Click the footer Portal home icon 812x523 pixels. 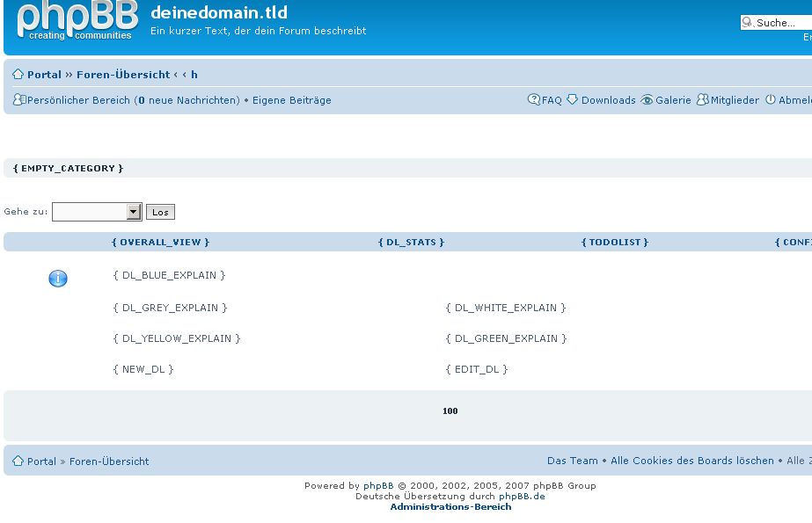pos(18,461)
